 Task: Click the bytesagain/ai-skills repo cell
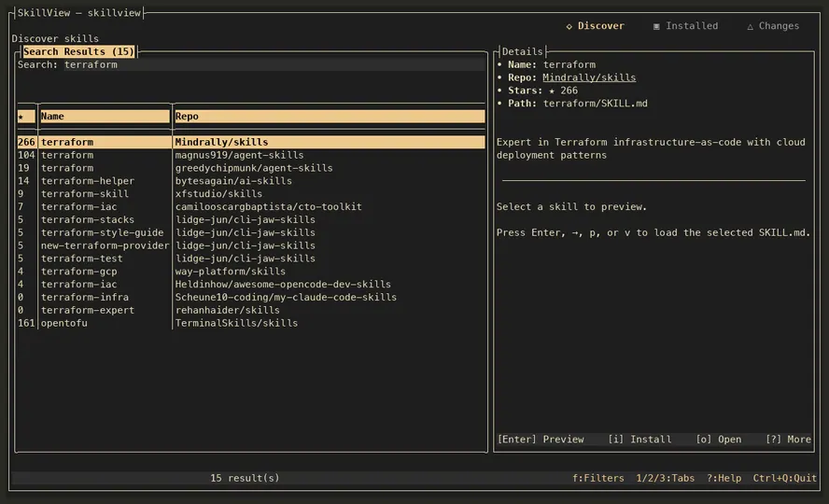pyautogui.click(x=233, y=181)
